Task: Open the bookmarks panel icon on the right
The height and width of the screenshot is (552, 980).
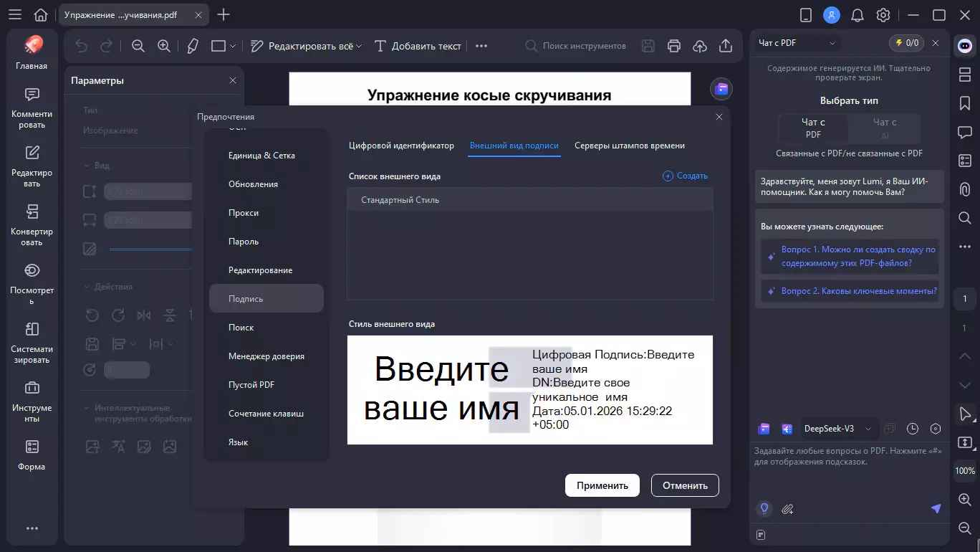Action: 964,103
